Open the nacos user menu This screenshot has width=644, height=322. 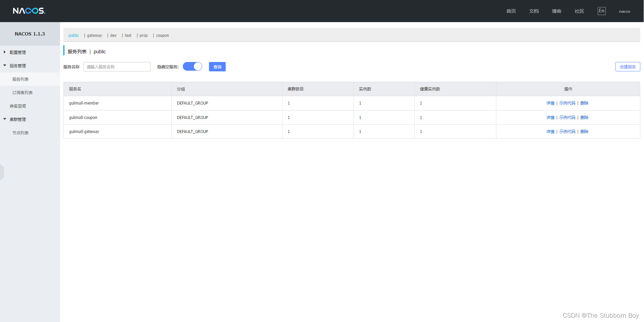coord(625,11)
